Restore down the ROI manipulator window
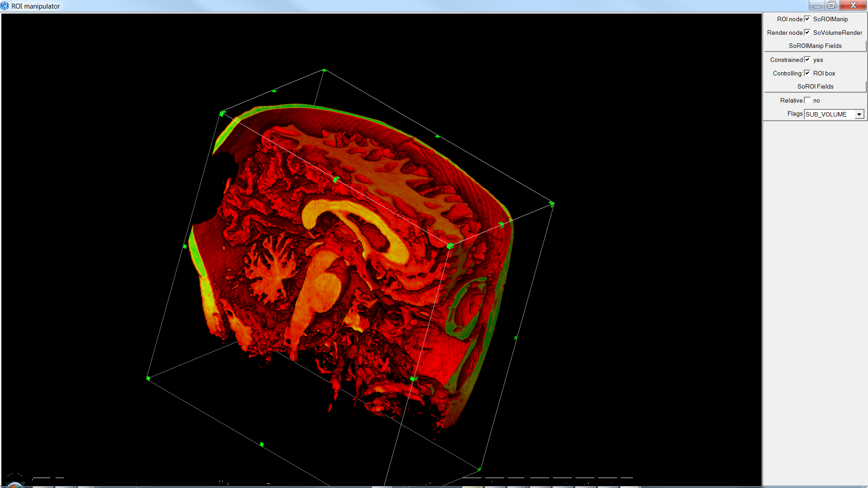This screenshot has width=868, height=488. 831,5
